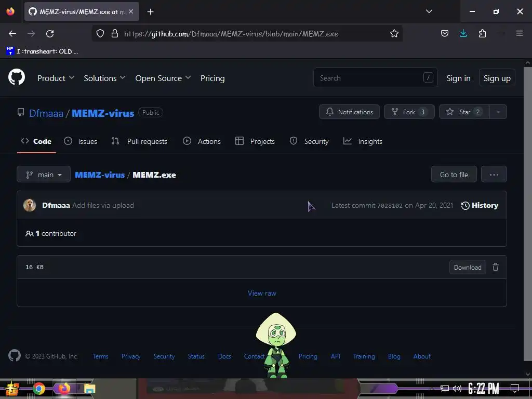
Task: Star the MEMZ-virus repository
Action: coord(464,112)
